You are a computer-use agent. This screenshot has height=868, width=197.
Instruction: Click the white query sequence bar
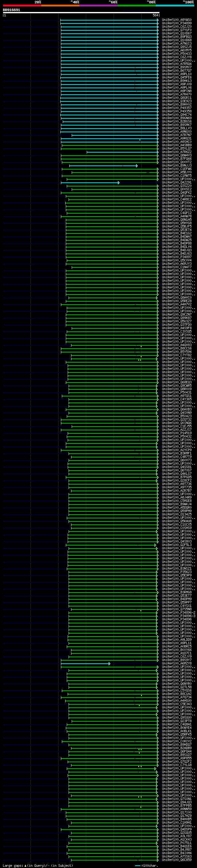(x=81, y=12)
